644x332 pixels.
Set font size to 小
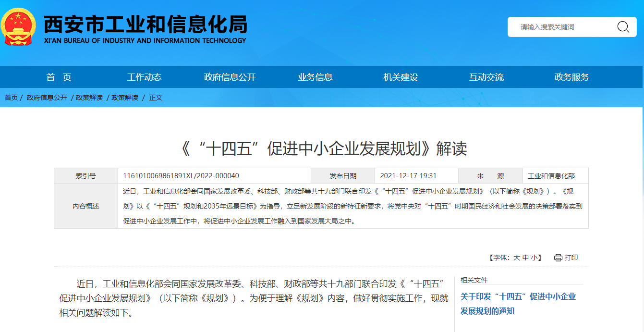[x=534, y=258]
